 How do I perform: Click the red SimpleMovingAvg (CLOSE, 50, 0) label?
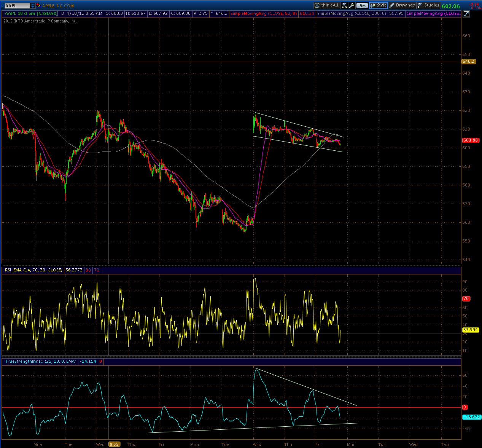coord(264,13)
